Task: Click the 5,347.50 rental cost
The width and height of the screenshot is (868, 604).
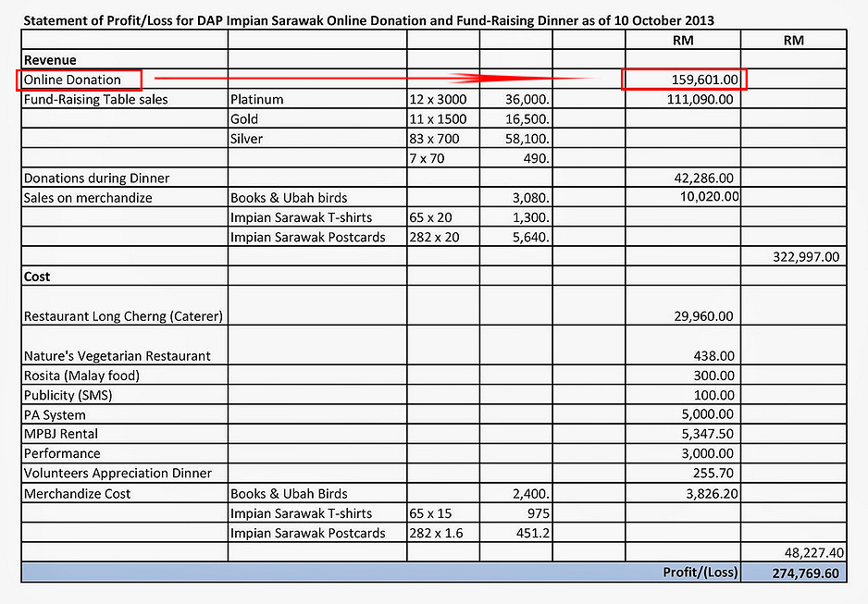Action: (708, 434)
